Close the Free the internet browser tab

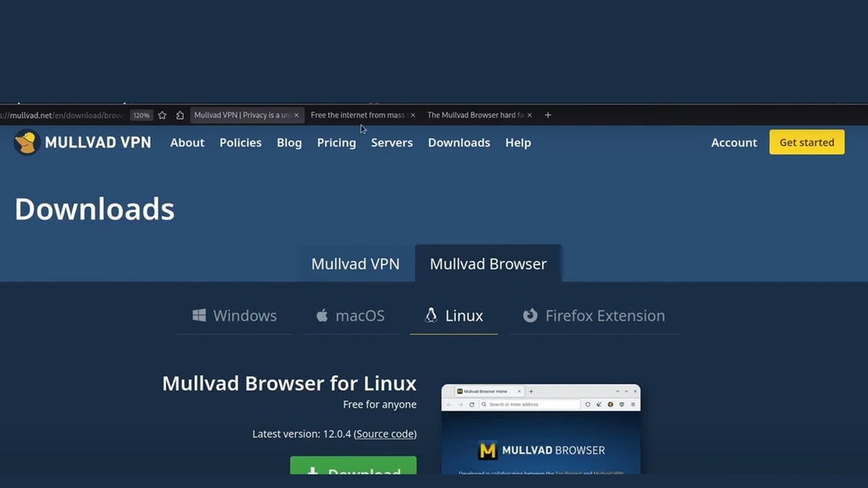(x=413, y=115)
